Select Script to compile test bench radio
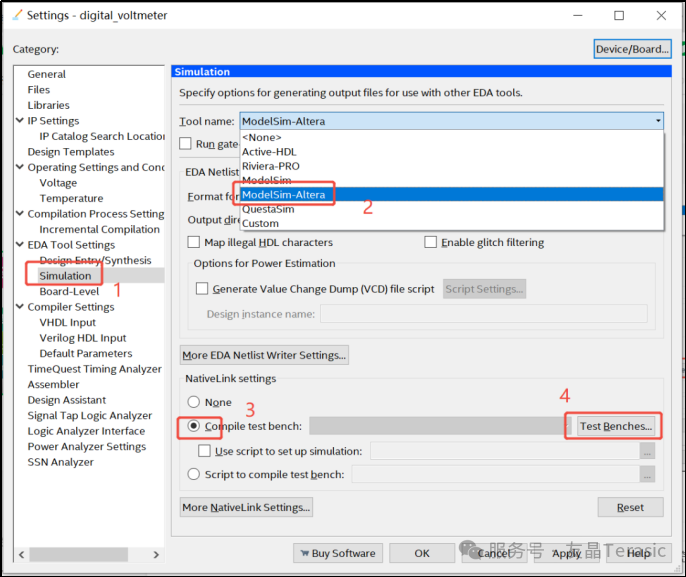Screen dimensions: 686x577 pyautogui.click(x=193, y=475)
